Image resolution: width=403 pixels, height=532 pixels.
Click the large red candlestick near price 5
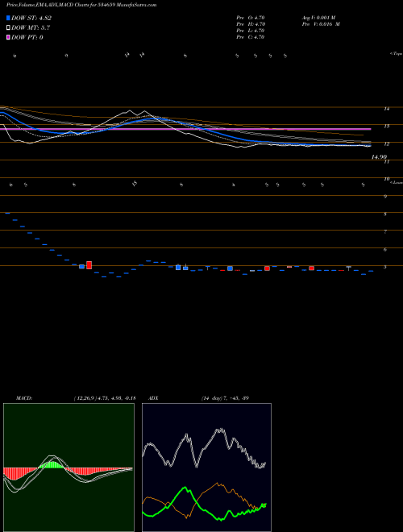(89, 265)
